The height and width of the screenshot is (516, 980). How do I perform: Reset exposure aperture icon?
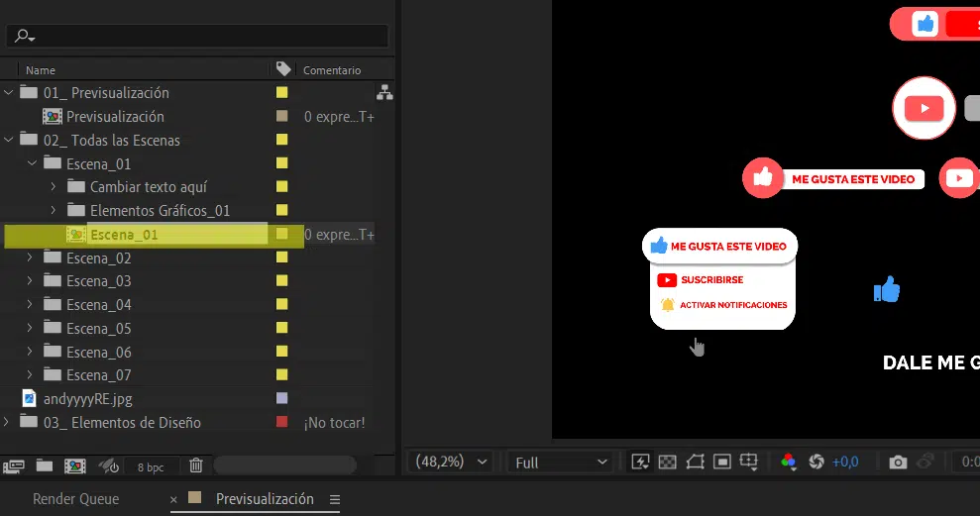817,462
